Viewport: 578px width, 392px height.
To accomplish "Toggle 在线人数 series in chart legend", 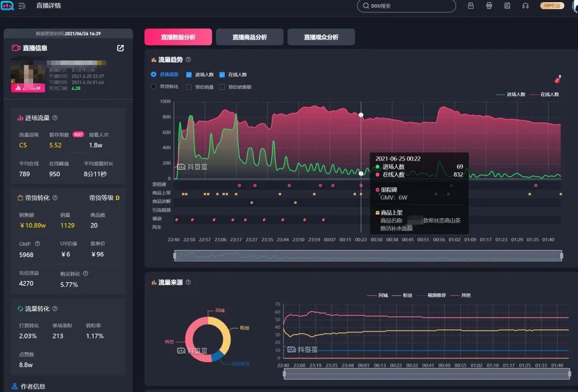I will [544, 94].
